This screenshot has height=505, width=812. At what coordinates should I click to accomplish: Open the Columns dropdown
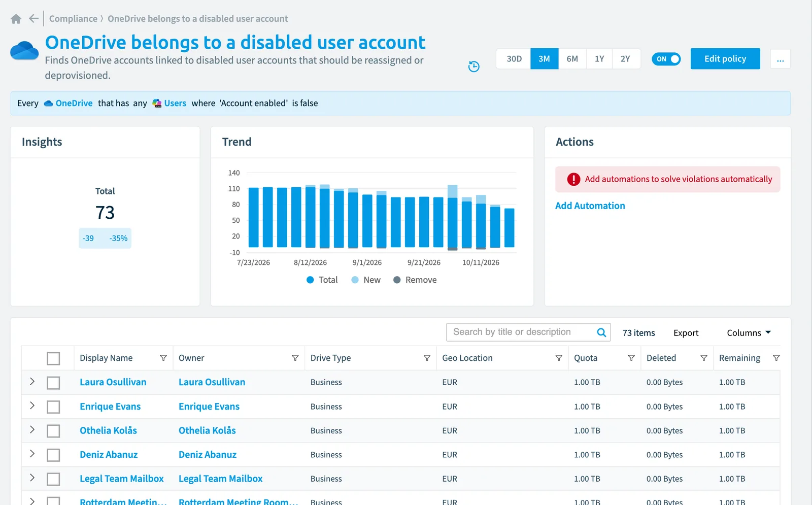pyautogui.click(x=749, y=333)
